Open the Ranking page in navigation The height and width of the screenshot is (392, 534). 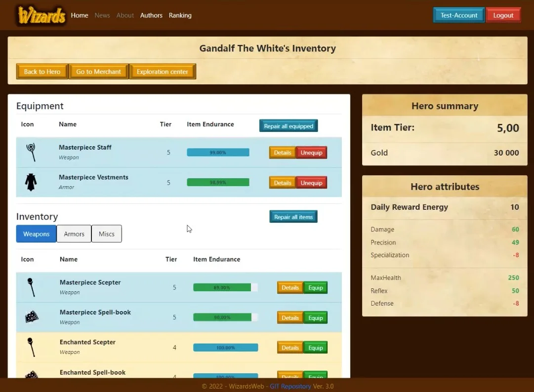point(180,15)
